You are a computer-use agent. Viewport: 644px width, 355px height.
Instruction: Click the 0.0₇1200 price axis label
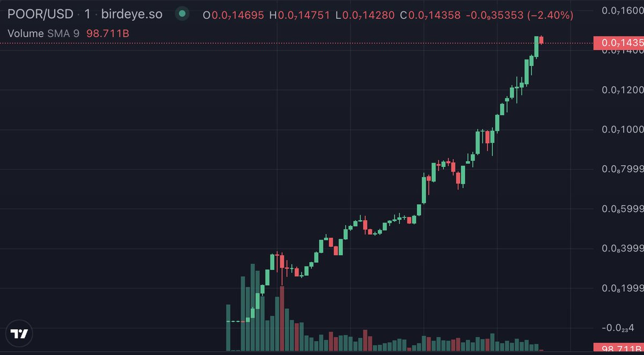(623, 90)
